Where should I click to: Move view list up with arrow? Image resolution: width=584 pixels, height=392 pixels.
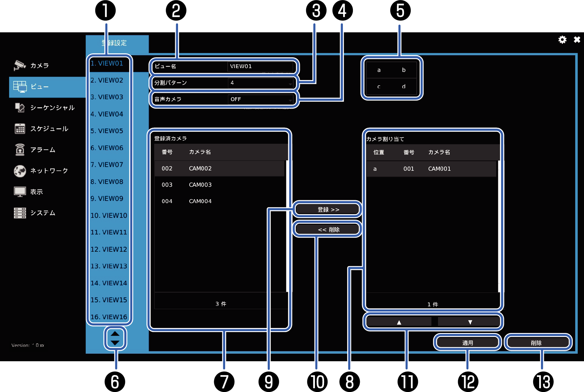click(x=115, y=334)
